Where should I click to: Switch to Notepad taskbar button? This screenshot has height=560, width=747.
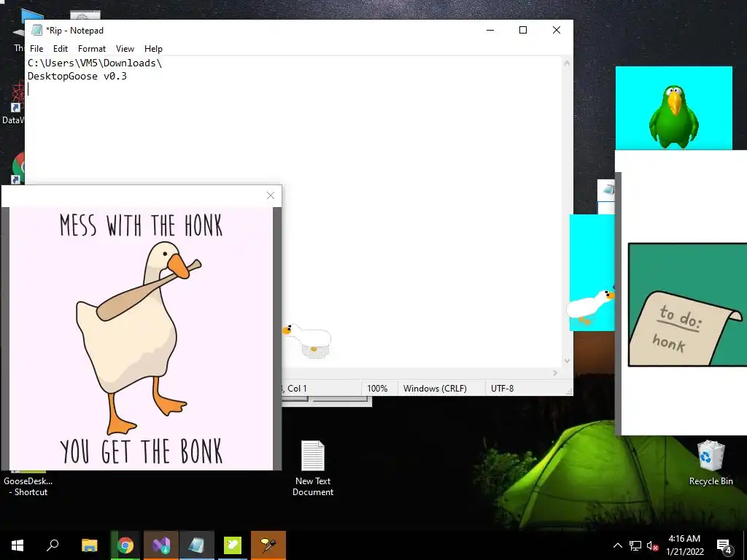click(x=197, y=545)
